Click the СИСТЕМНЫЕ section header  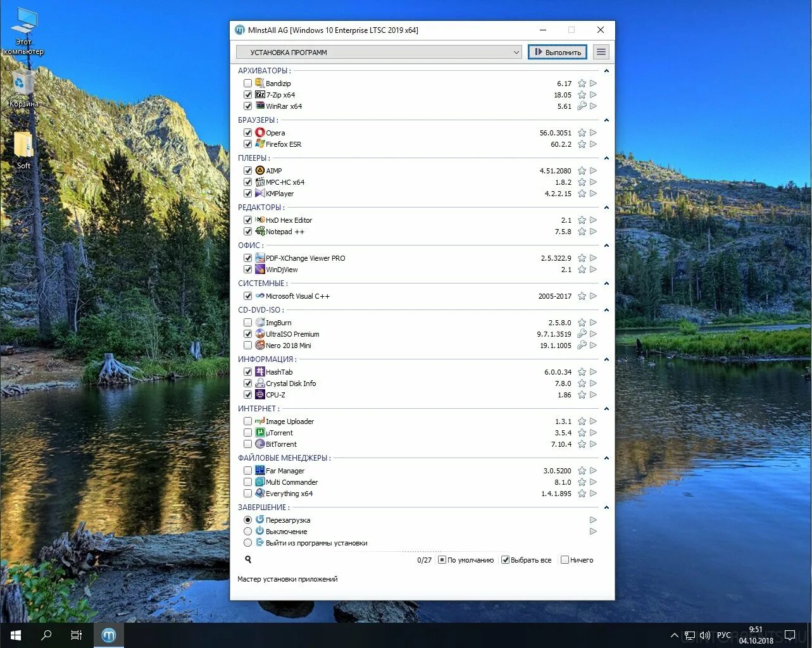(x=263, y=283)
